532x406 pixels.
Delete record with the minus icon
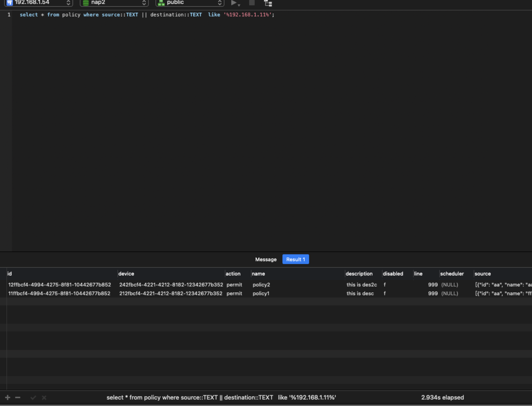click(x=18, y=398)
